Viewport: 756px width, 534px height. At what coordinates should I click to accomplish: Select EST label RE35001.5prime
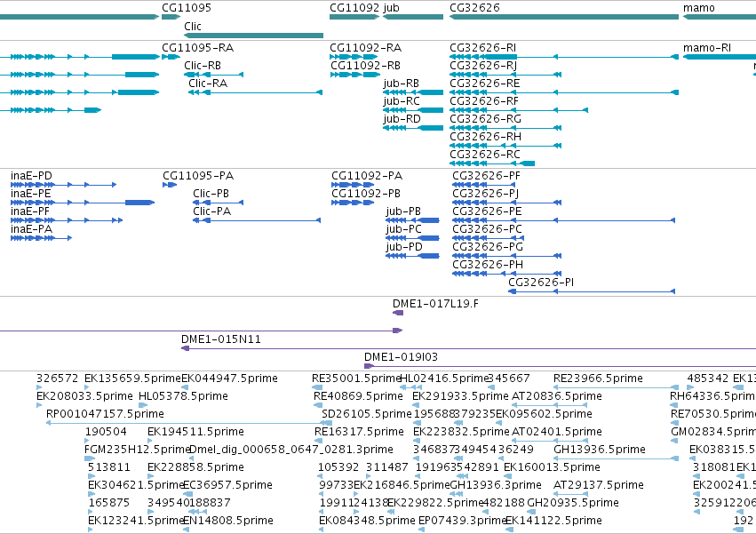[357, 379]
